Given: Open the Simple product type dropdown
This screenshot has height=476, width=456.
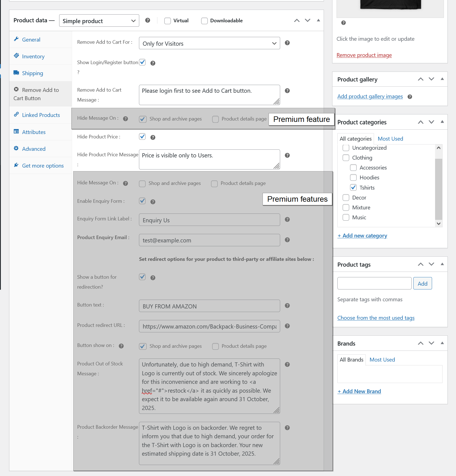Looking at the screenshot, I should (99, 21).
